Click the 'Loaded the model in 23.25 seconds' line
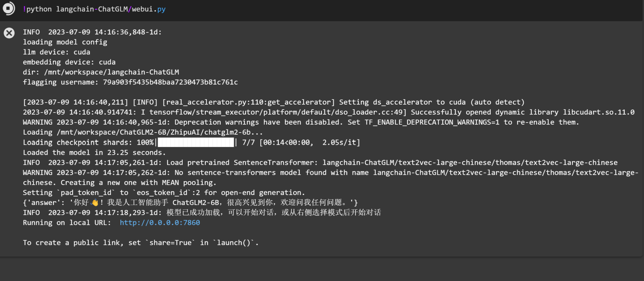644x281 pixels. click(x=94, y=153)
